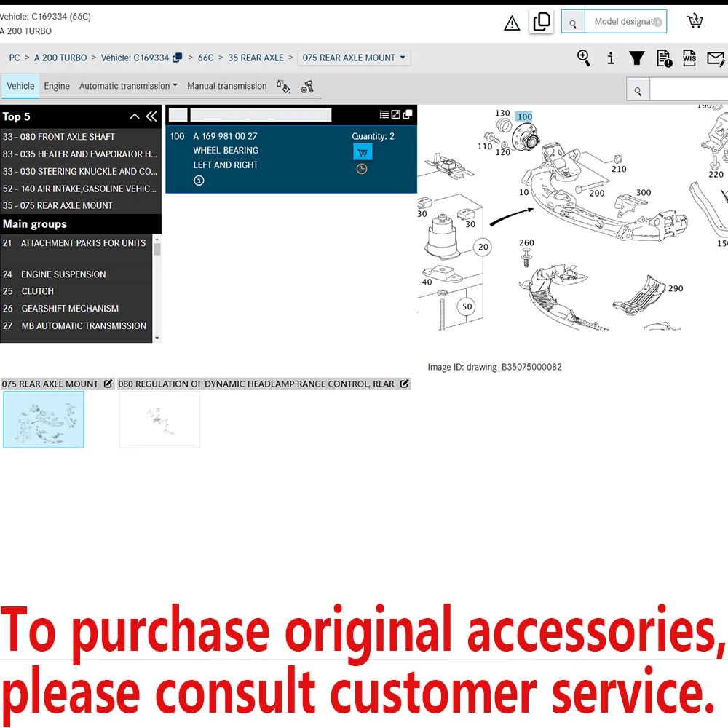
Task: Collapse the Top 5 section chevron
Action: (135, 116)
